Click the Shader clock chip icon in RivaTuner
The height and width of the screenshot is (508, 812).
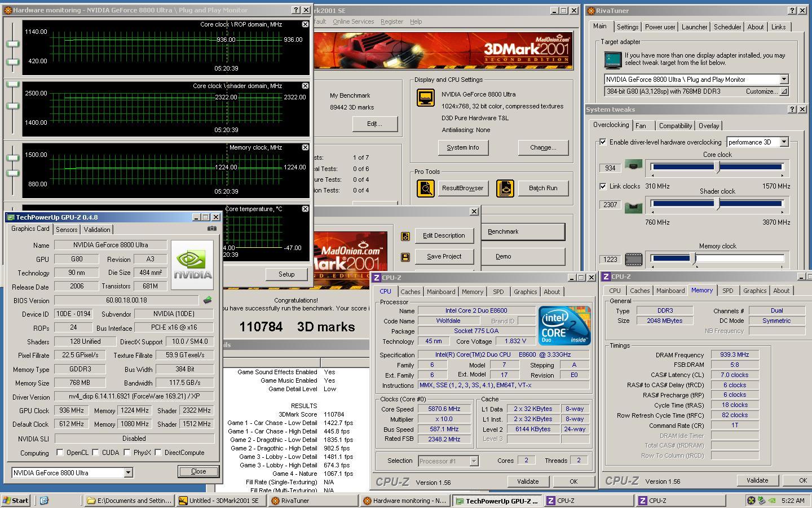[633, 207]
